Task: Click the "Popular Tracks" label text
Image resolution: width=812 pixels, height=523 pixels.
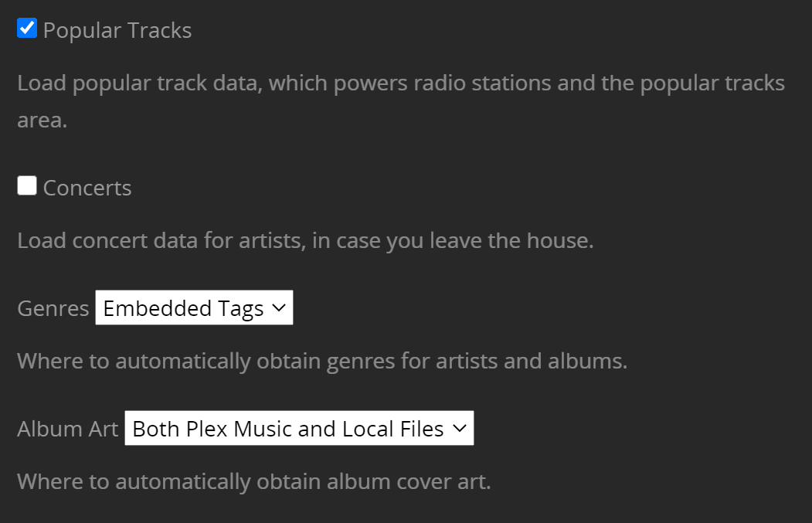Action: 117,31
